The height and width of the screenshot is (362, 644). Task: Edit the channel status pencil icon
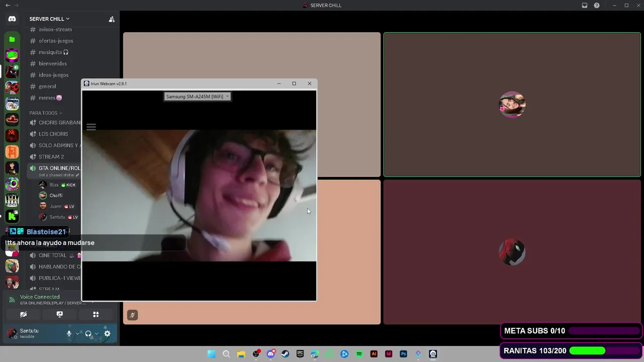(x=77, y=175)
